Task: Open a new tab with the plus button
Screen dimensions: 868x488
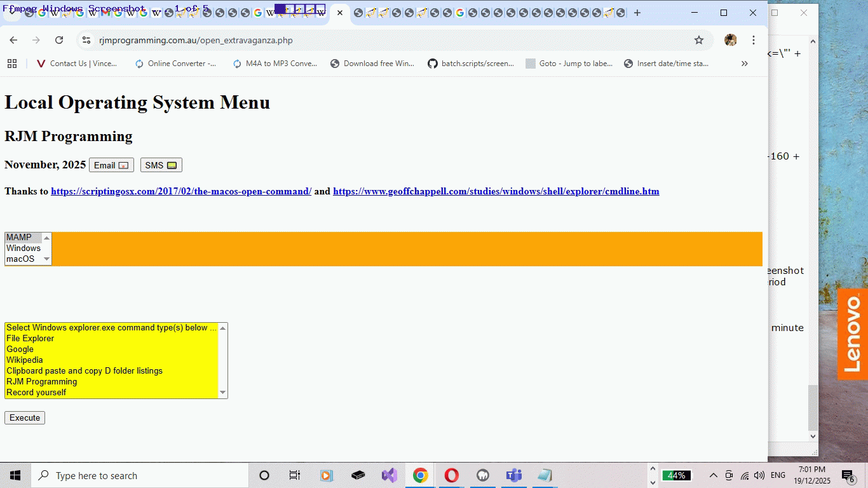Action: [x=637, y=12]
